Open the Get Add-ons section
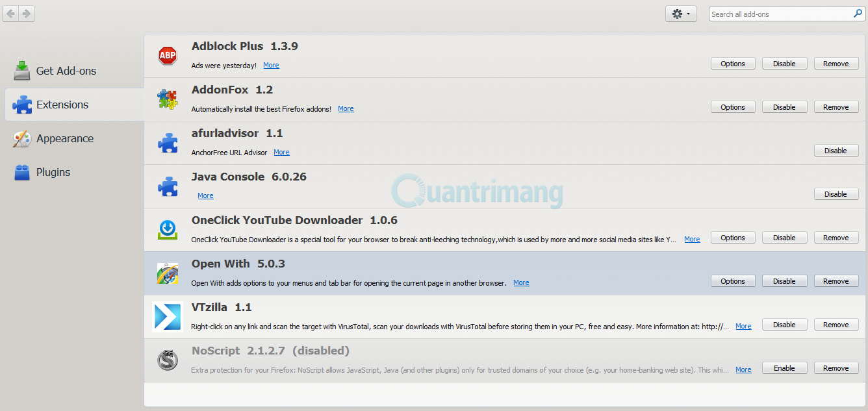Viewport: 868px width, 411px height. click(74, 71)
